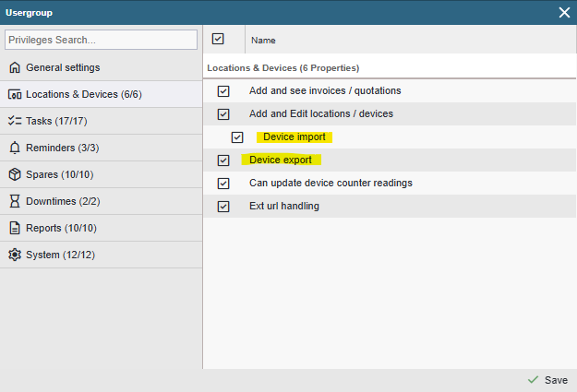The image size is (577, 392).
Task: Click the Tasks checklist icon
Action: pos(15,121)
